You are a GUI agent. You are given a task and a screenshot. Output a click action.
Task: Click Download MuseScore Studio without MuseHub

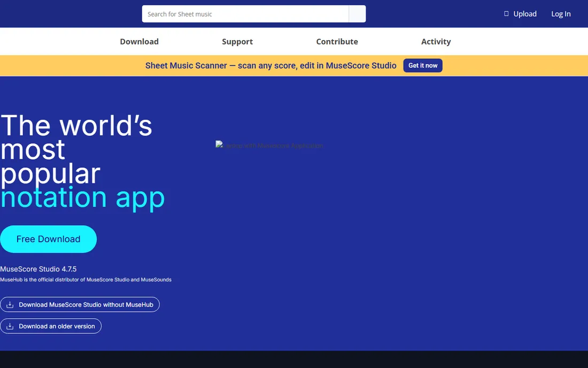pos(80,304)
